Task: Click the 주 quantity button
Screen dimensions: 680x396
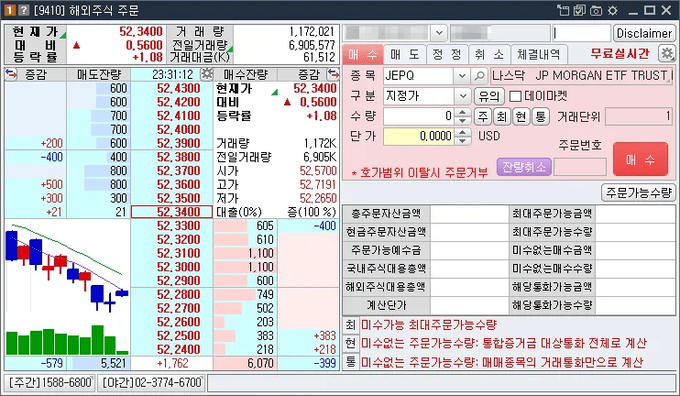Action: click(x=482, y=116)
